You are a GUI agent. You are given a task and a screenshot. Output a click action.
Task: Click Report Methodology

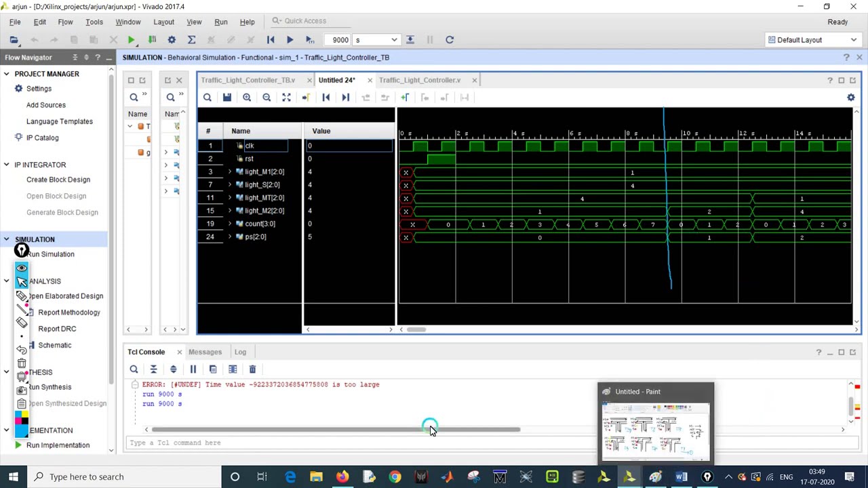[x=69, y=312]
